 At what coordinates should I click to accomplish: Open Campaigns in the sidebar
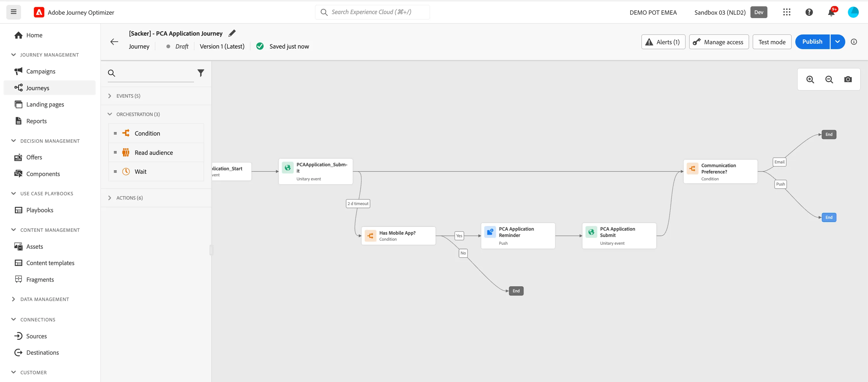(41, 72)
